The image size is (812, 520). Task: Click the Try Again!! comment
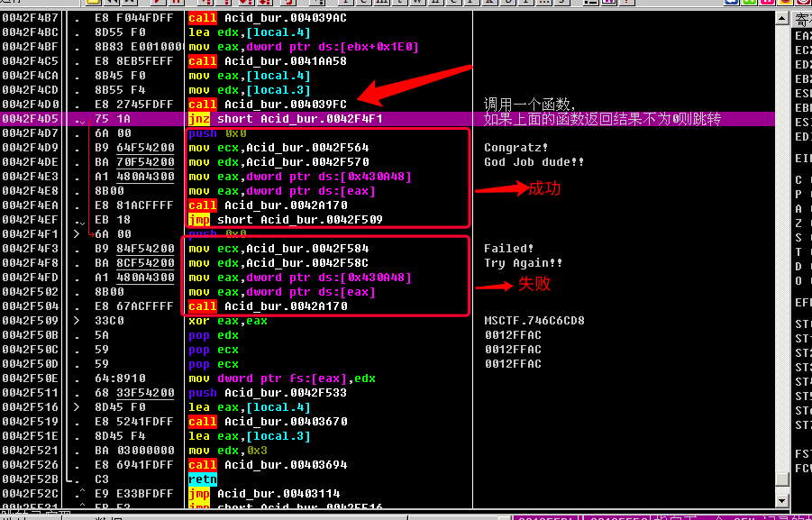(x=523, y=264)
